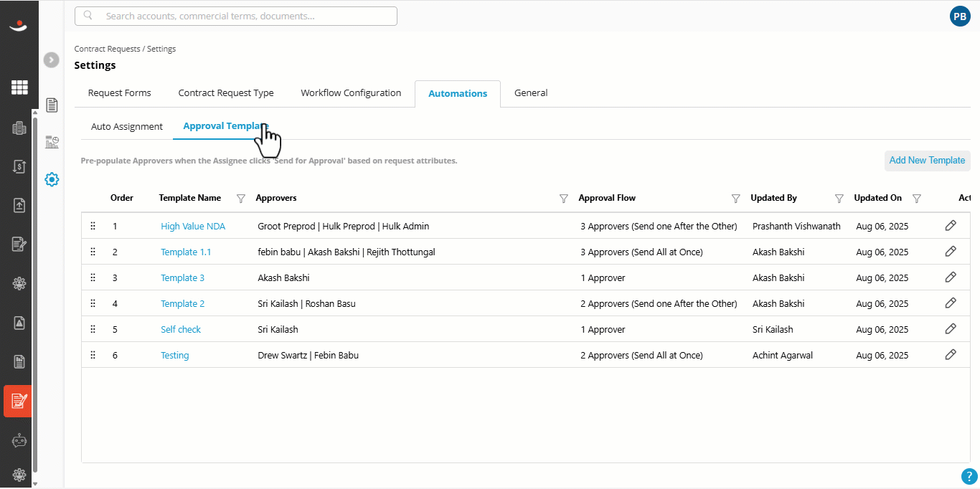Edit the High Value NDA template pencil

[951, 226]
